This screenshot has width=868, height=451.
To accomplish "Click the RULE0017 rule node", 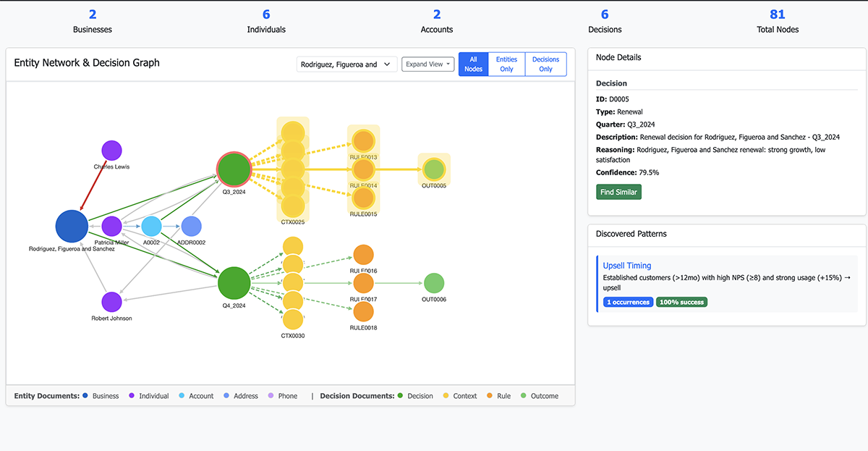I will (x=363, y=283).
